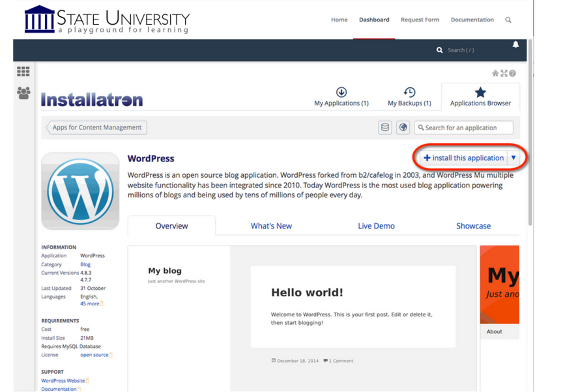Screen dimensions: 578x392
Task: Open the site search magnifier in top navigation
Action: 508,20
